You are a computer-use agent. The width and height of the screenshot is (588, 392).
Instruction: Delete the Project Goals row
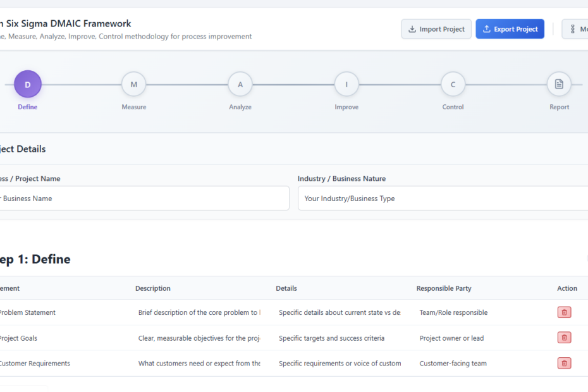(564, 338)
